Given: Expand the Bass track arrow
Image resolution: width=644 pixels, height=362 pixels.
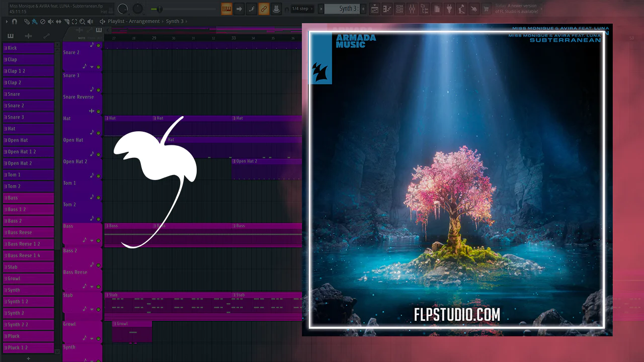Looking at the screenshot, I should coord(92,240).
